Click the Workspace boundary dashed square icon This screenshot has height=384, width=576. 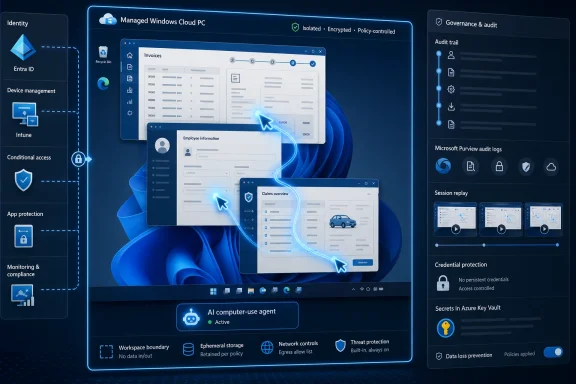coord(106,352)
